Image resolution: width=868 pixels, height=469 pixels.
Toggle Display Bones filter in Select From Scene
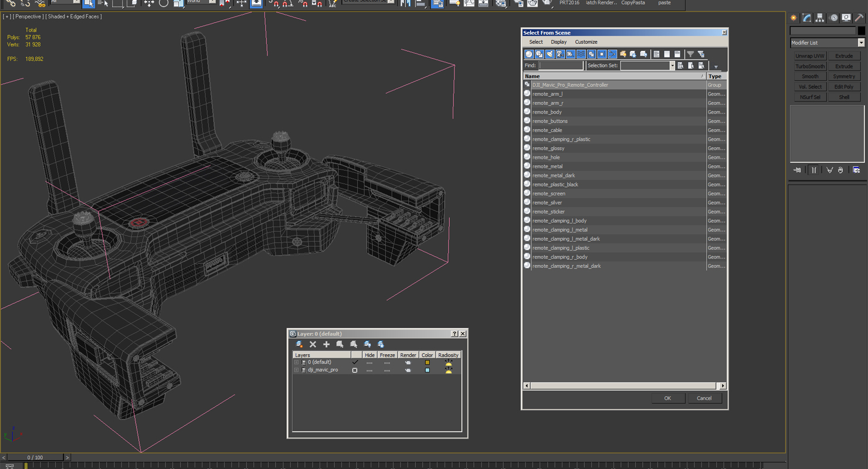612,54
